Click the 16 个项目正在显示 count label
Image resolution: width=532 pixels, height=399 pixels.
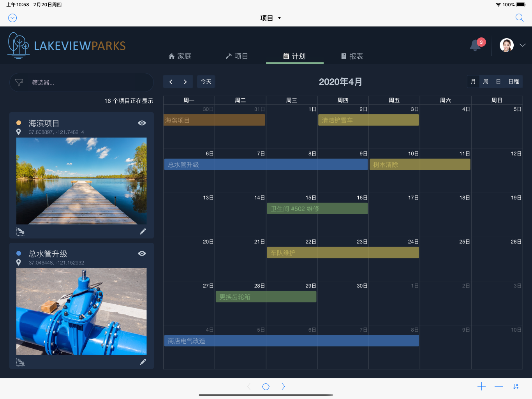(x=129, y=101)
